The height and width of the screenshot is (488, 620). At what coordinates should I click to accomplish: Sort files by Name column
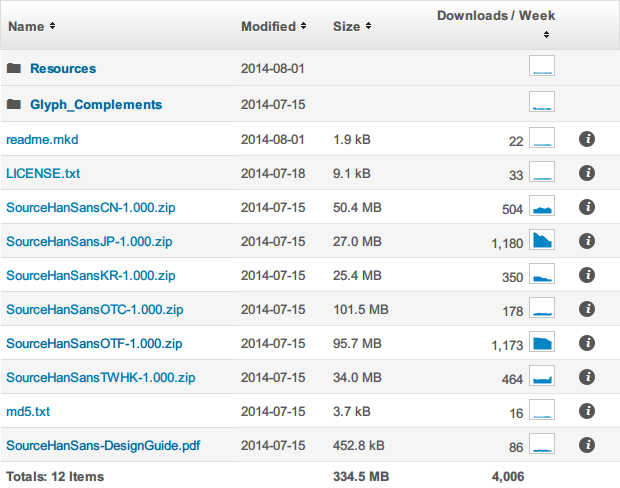point(32,26)
